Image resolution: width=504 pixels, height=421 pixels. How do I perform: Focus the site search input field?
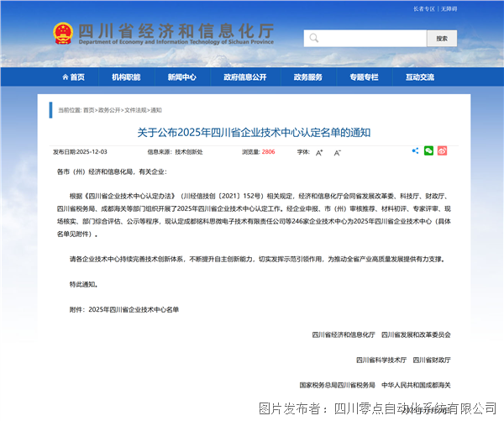click(x=370, y=39)
